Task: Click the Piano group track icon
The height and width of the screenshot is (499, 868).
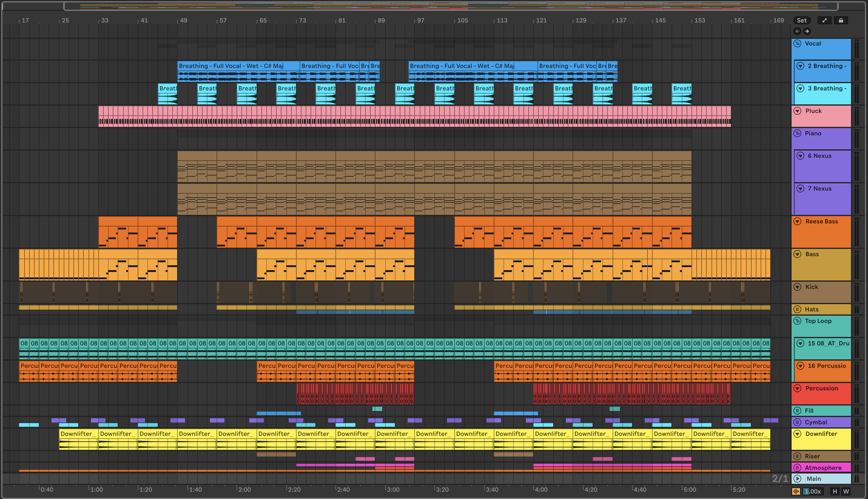Action: [x=797, y=133]
